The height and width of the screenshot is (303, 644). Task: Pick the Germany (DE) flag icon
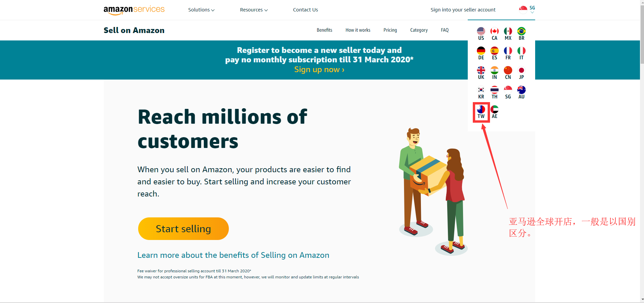click(481, 51)
